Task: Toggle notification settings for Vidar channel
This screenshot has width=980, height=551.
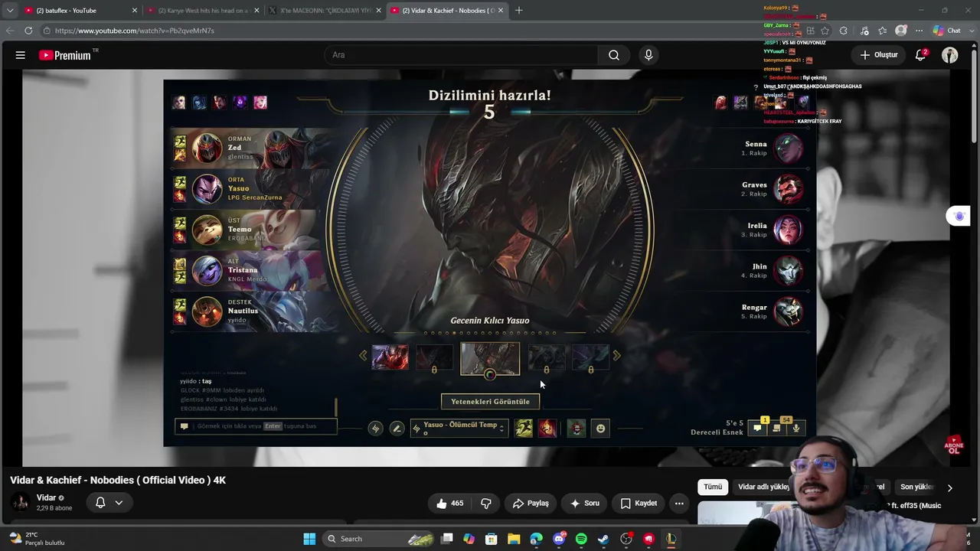Action: pyautogui.click(x=108, y=503)
